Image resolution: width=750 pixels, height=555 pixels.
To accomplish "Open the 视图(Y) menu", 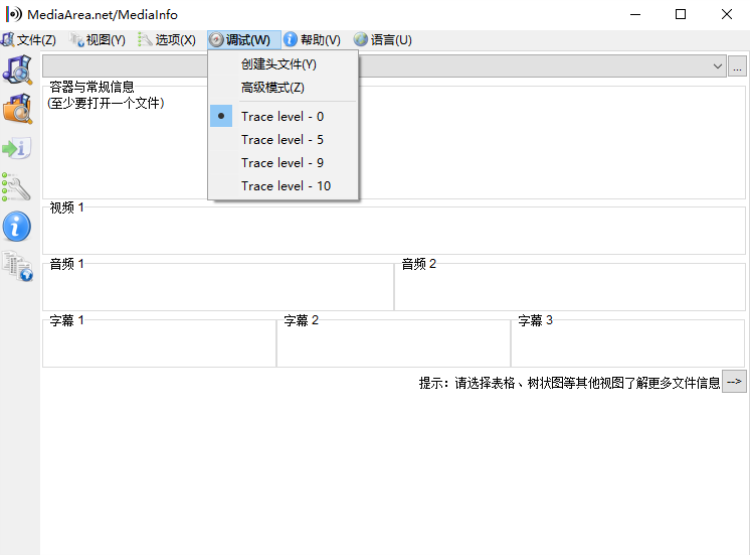I will tap(97, 40).
